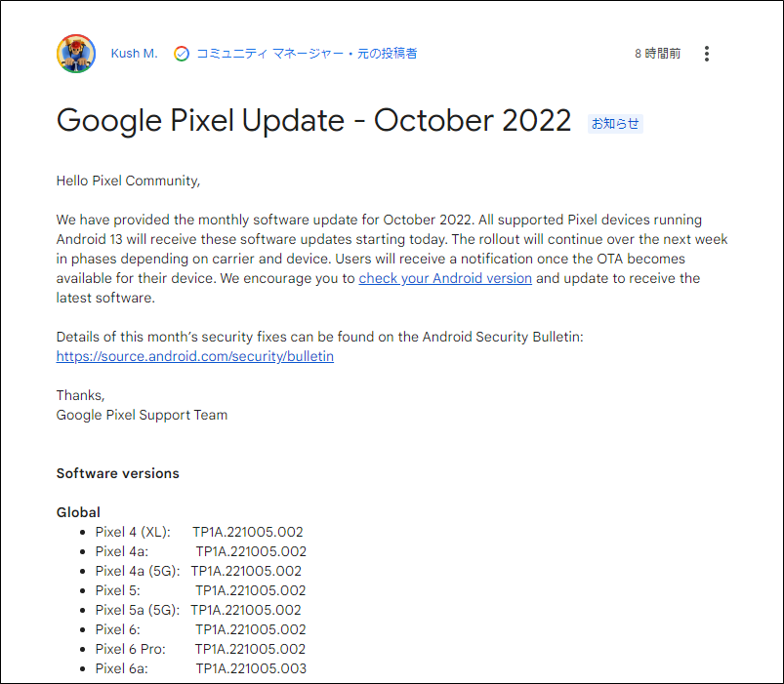The image size is (784, 684).
Task: Open the 'check your Android version' link
Action: [445, 278]
